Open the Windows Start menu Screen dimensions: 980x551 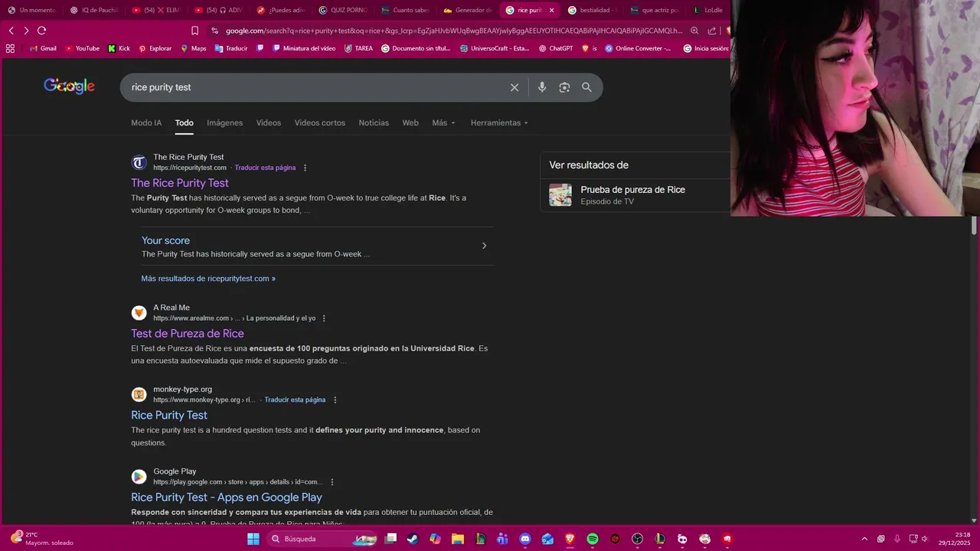253,539
